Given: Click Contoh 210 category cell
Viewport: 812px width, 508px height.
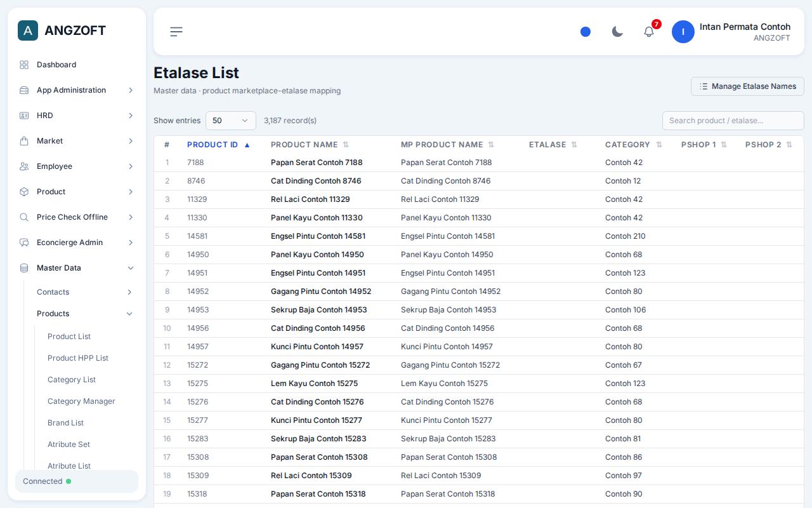Looking at the screenshot, I should point(625,236).
